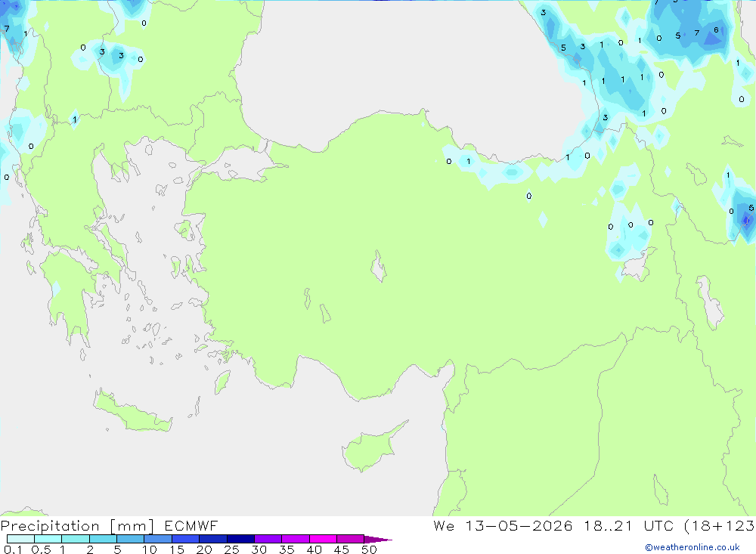Pick the 15–20 mm legend swatch

coord(186,539)
